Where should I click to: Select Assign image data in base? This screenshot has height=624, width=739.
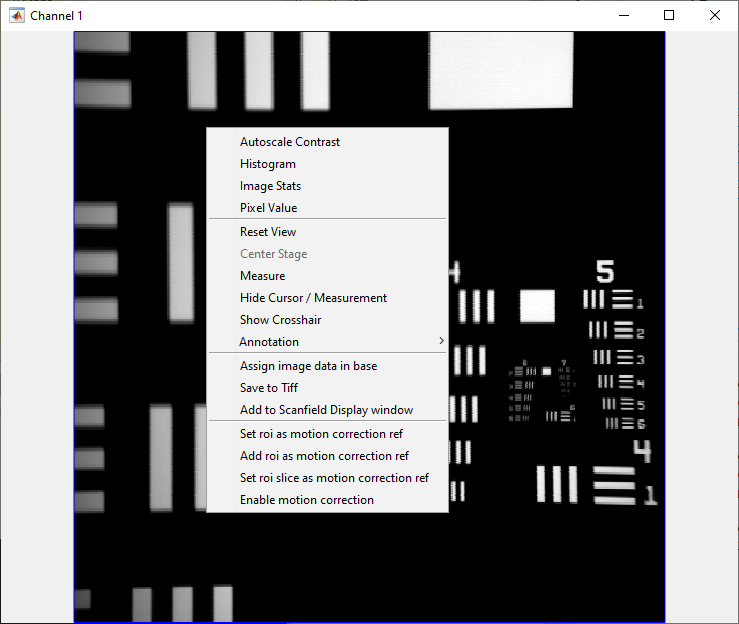click(308, 366)
